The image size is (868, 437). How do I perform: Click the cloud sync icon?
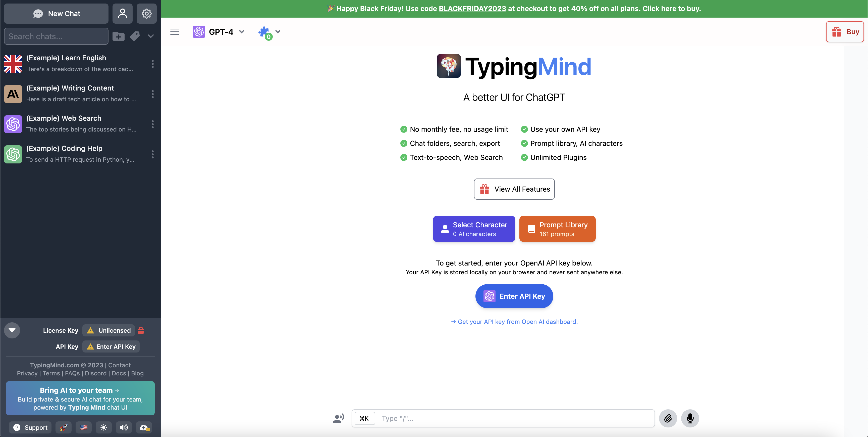[x=144, y=427]
